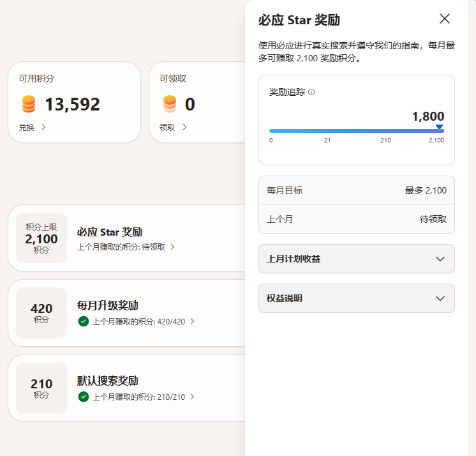This screenshot has width=476, height=456.
Task: Click the 1,800 tracked points value
Action: (x=428, y=116)
